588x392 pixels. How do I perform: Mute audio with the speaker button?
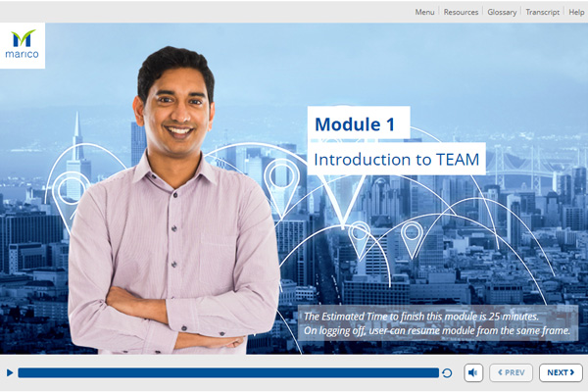[x=473, y=372]
